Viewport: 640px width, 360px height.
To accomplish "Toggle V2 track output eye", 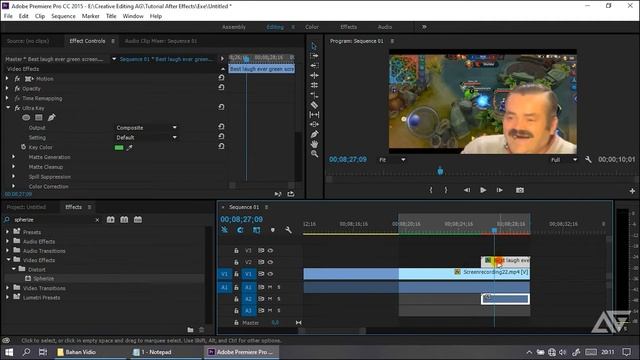I will (270, 262).
